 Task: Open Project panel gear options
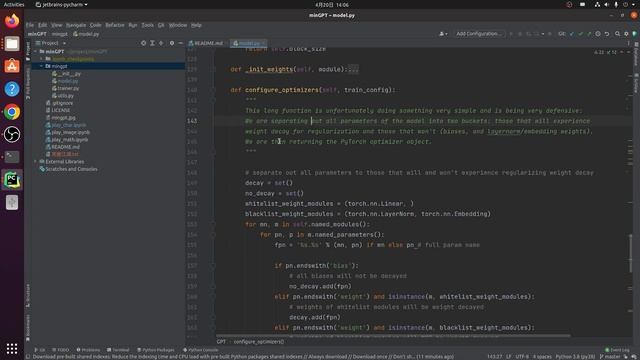click(x=172, y=43)
